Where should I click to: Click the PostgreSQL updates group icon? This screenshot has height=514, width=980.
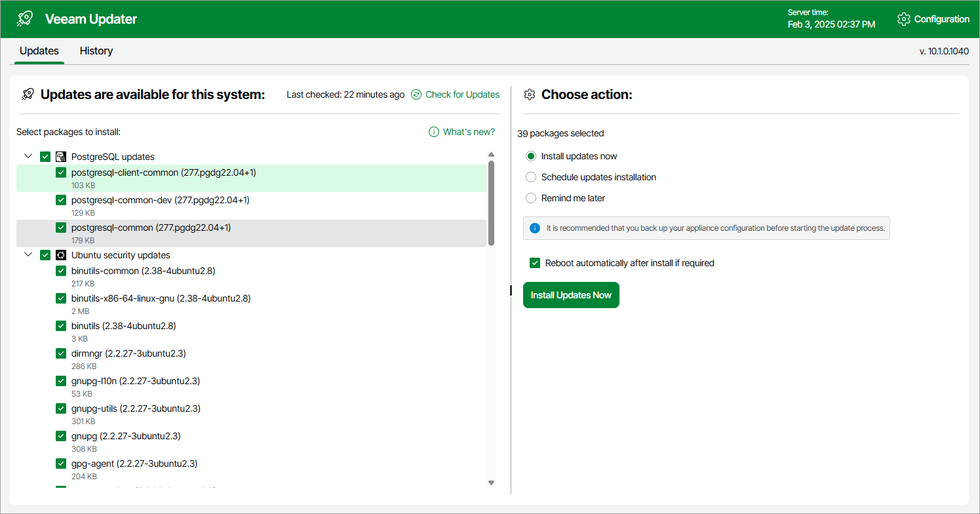coord(61,157)
